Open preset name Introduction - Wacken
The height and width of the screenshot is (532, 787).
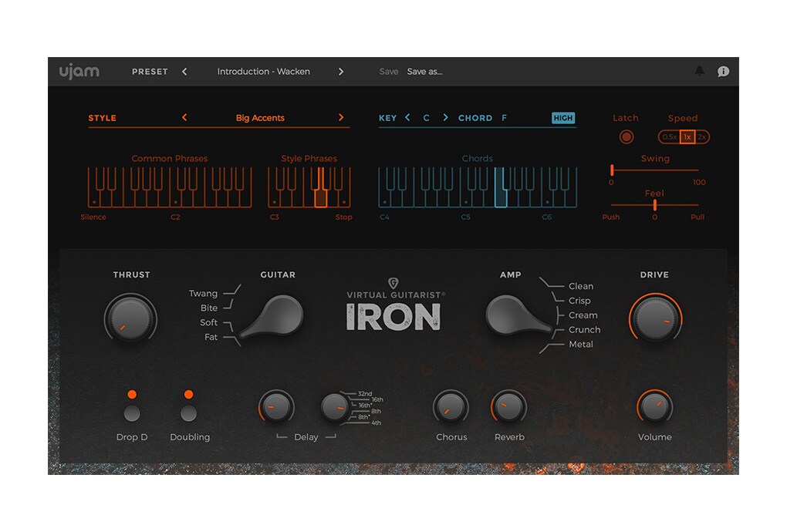[x=264, y=72]
